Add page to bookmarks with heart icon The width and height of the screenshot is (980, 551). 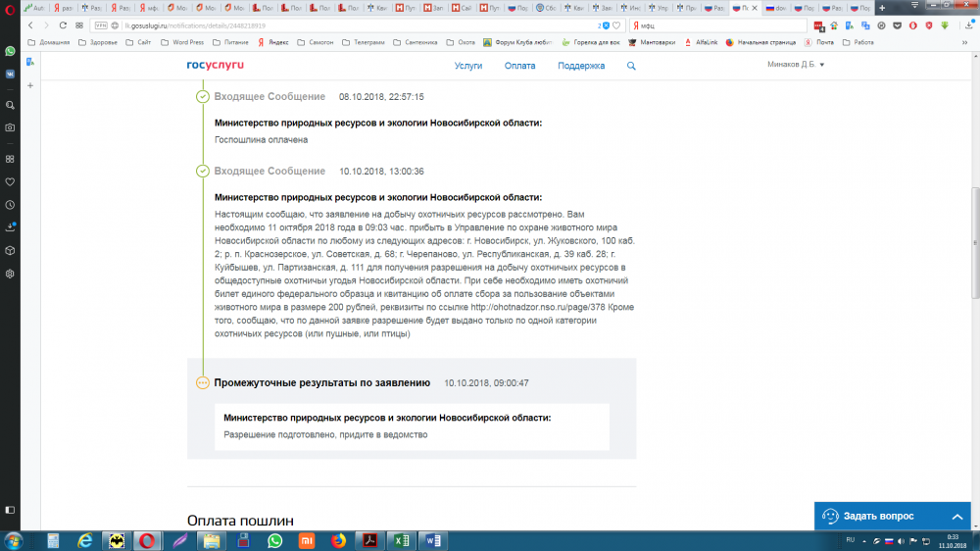click(616, 25)
